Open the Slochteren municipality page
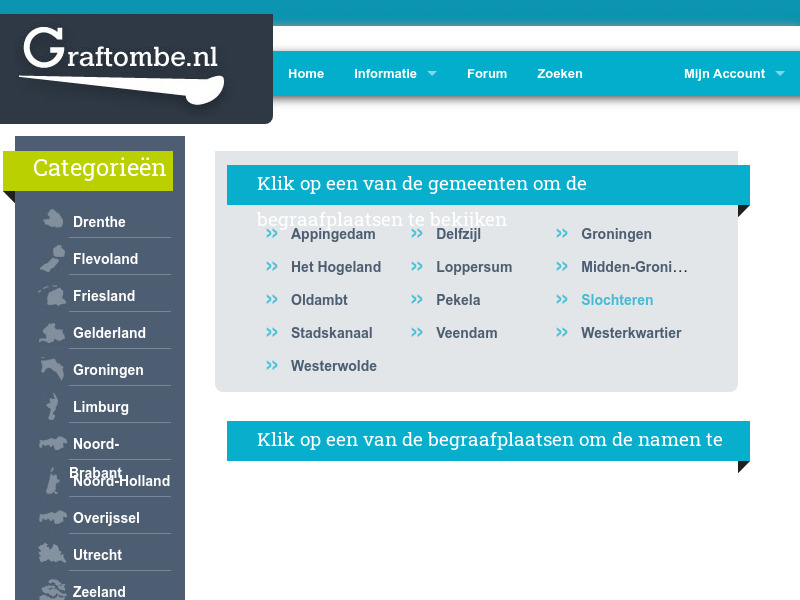 (x=617, y=299)
